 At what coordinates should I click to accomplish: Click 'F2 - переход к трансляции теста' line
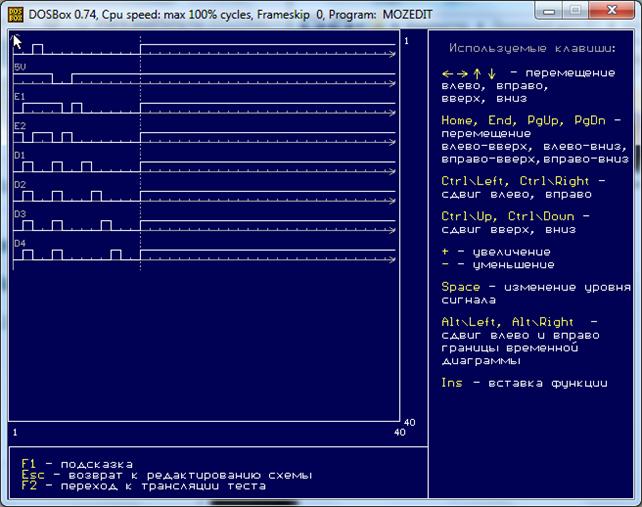click(x=143, y=486)
